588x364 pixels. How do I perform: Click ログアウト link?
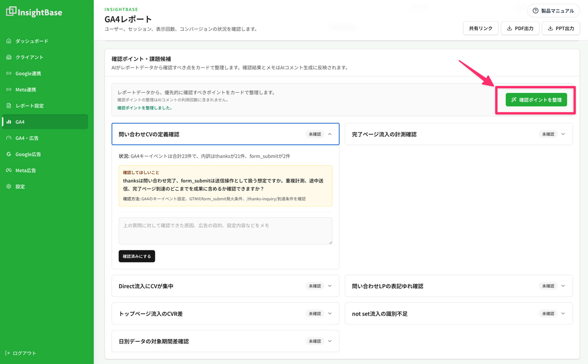click(x=21, y=353)
